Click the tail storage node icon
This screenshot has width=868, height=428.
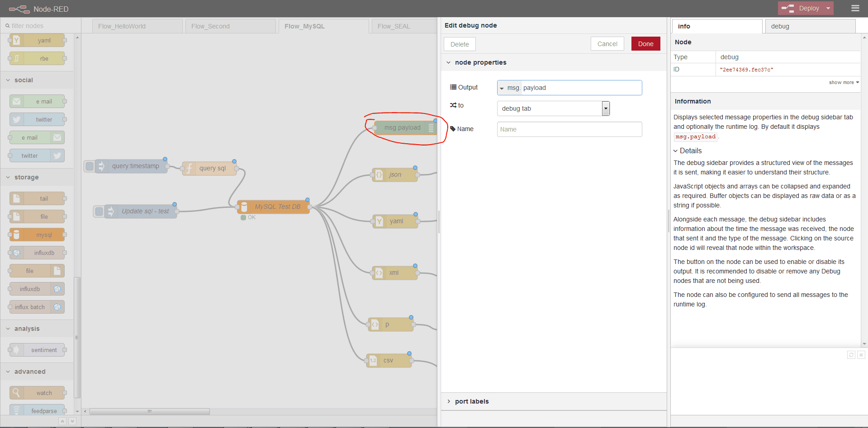click(x=17, y=198)
